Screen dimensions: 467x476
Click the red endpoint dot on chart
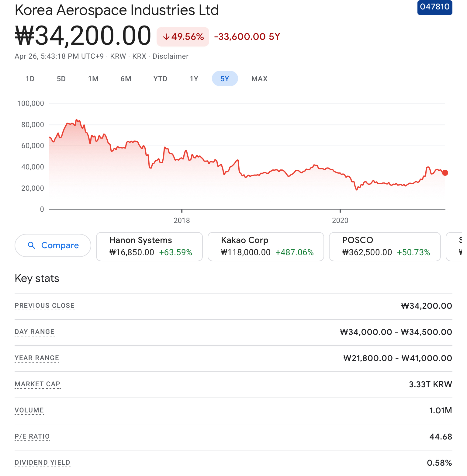445,173
